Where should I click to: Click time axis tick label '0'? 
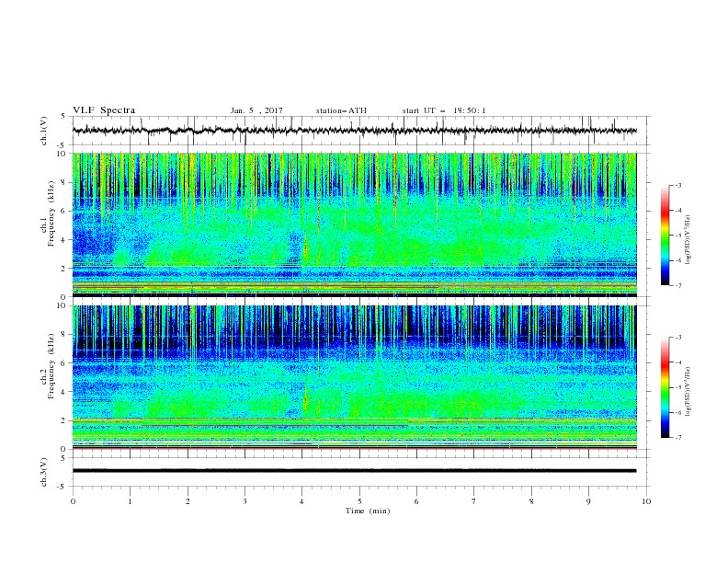[x=73, y=501]
